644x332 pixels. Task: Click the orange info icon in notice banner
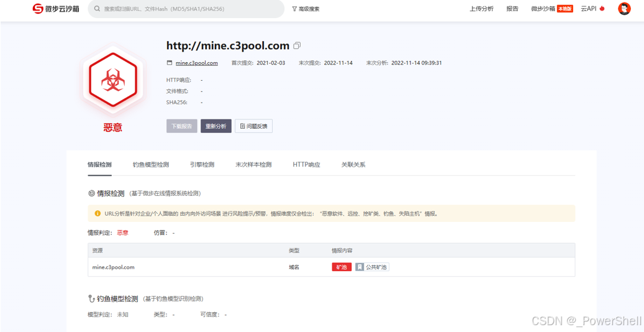98,213
